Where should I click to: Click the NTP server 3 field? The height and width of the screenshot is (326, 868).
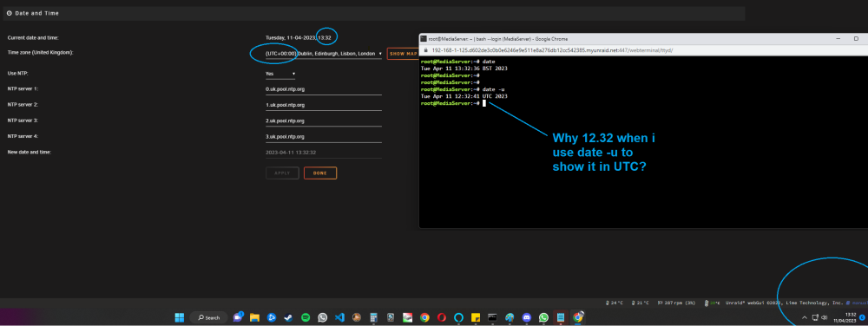click(x=323, y=121)
